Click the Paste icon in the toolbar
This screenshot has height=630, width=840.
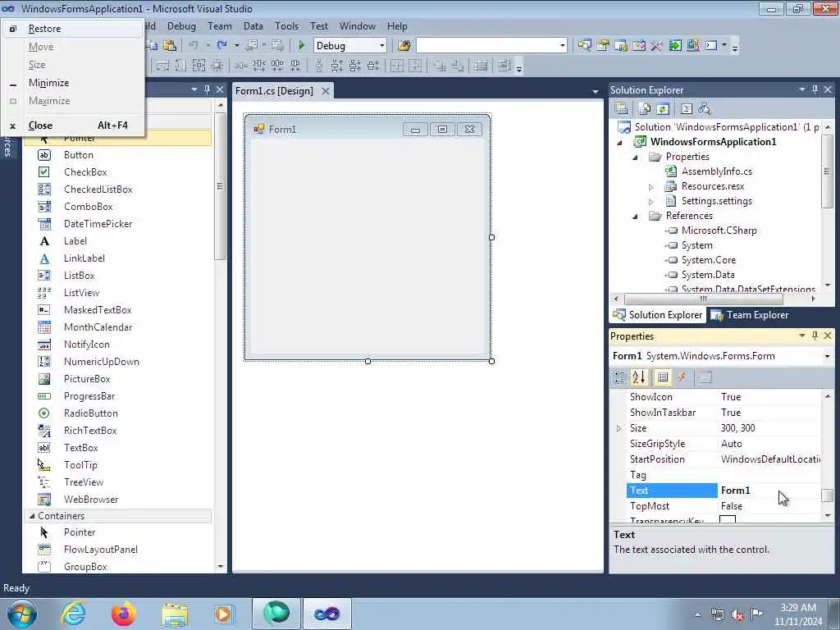(170, 46)
